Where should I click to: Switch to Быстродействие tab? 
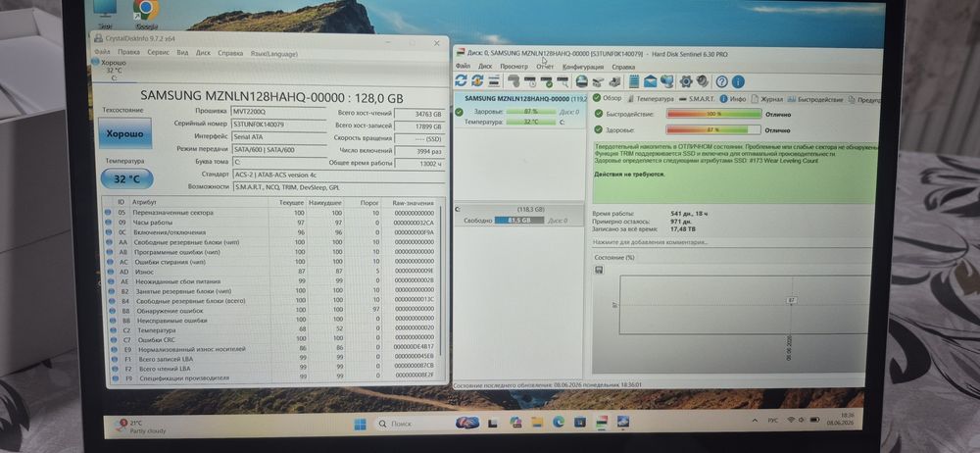[x=815, y=99]
